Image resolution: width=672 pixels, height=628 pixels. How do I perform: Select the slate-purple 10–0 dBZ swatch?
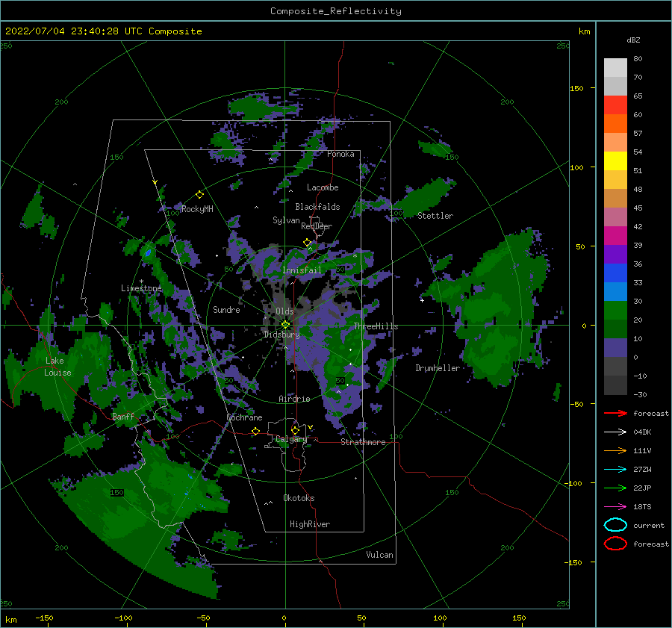pos(615,348)
